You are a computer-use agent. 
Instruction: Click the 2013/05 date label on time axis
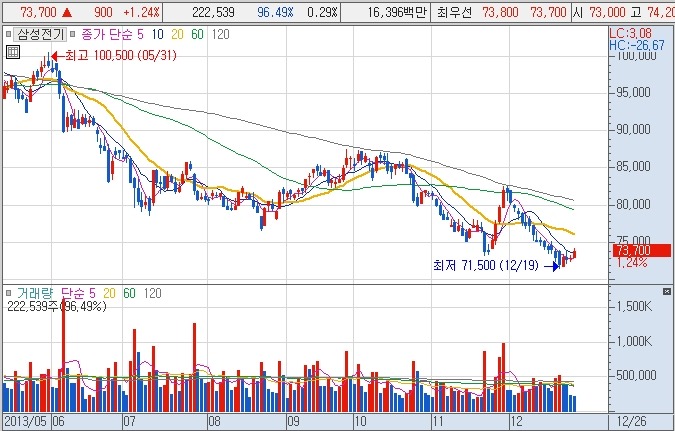(x=26, y=422)
